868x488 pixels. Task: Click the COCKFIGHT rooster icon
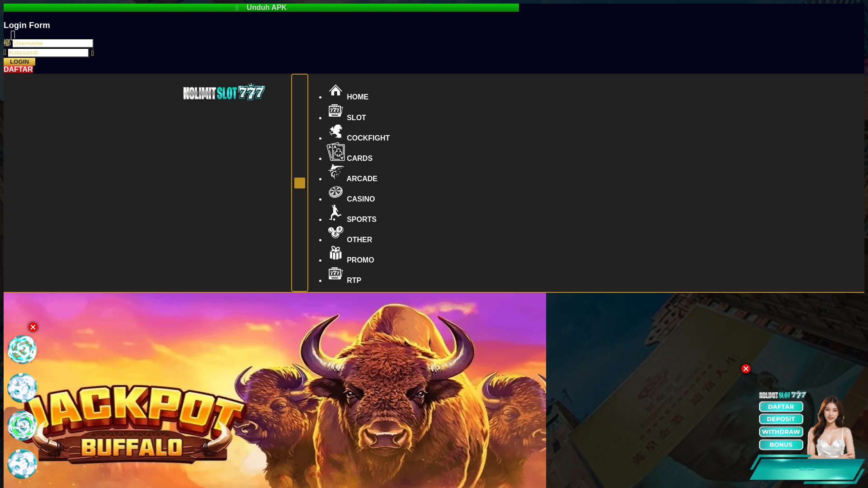point(335,131)
